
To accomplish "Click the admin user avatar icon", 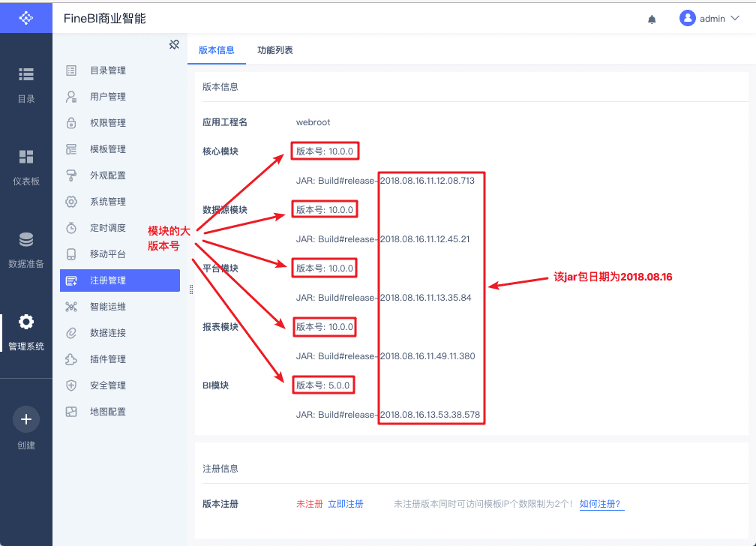I will [687, 18].
